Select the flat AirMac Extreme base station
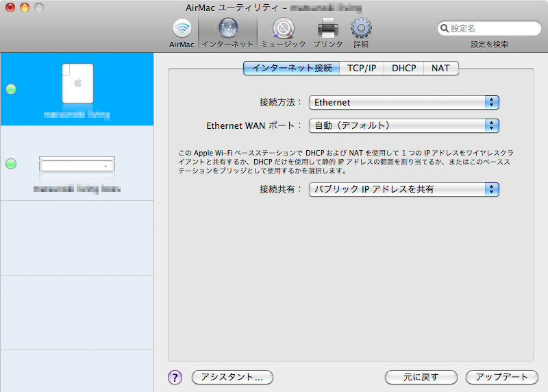The width and height of the screenshot is (548, 392). (77, 164)
